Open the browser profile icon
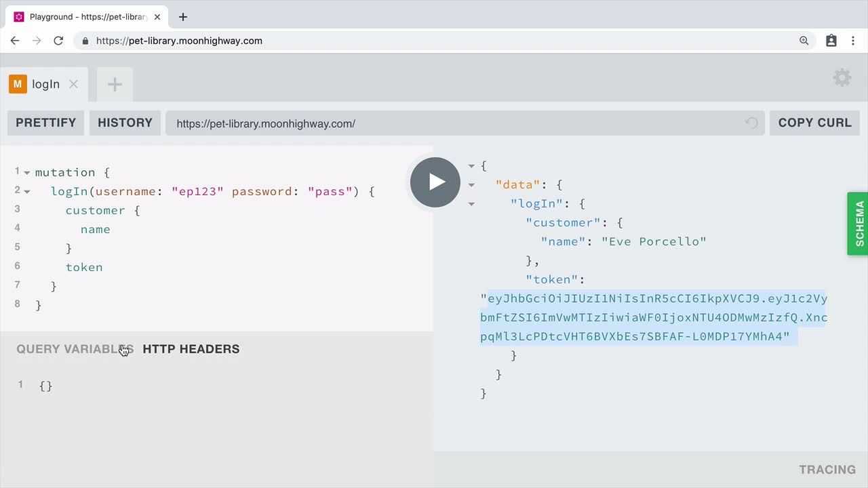Viewport: 868px width, 488px height. [831, 41]
